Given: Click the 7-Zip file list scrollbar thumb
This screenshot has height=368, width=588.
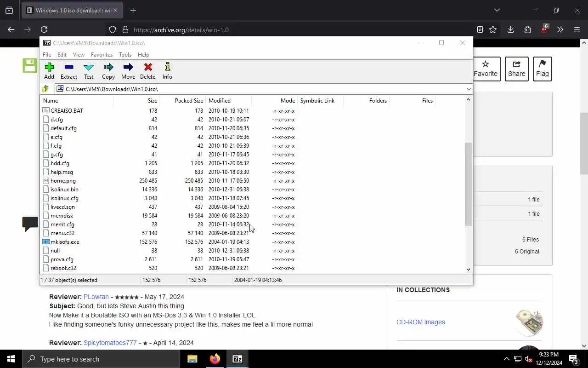Looking at the screenshot, I should pyautogui.click(x=469, y=184).
